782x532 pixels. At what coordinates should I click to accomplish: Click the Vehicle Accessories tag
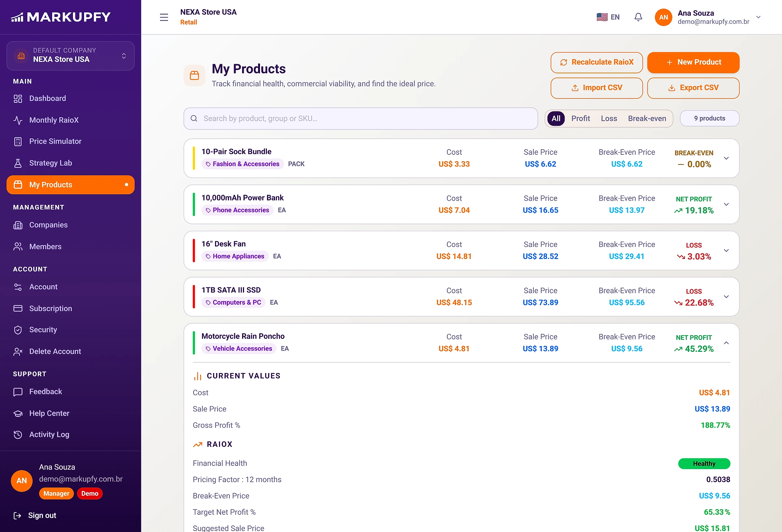(239, 349)
